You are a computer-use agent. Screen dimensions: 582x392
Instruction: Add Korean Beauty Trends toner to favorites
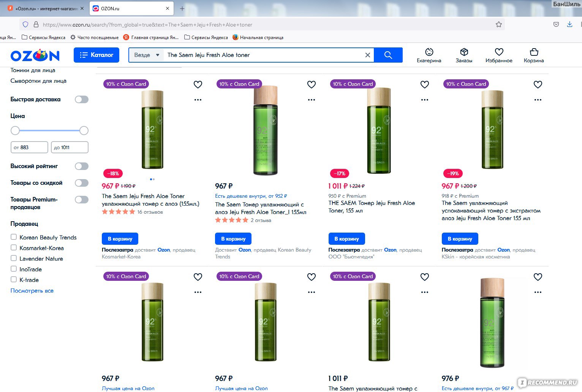(312, 85)
